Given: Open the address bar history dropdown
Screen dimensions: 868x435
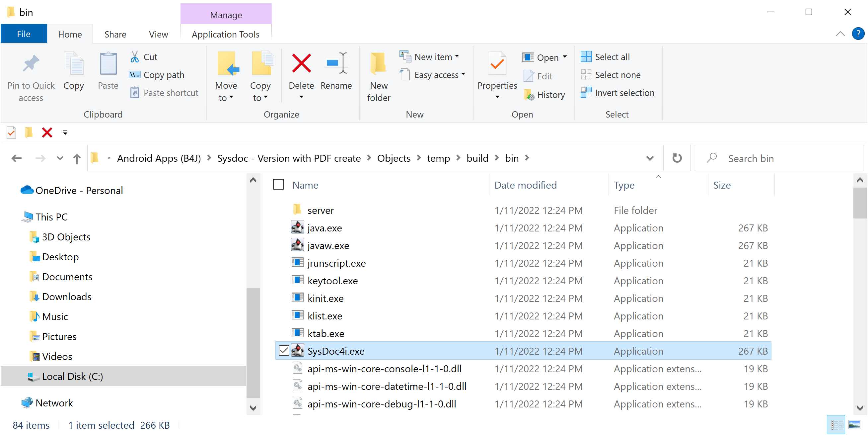Looking at the screenshot, I should 650,158.
